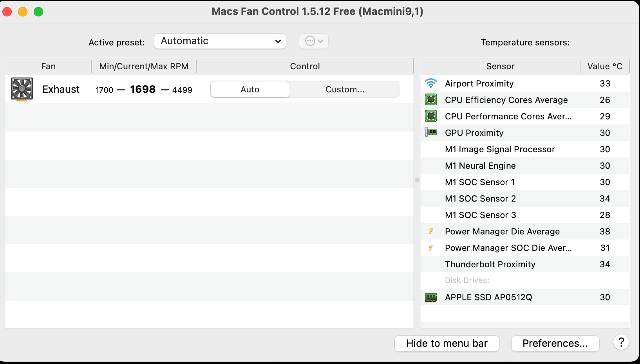
Task: Click the Value °C column header
Action: point(605,67)
